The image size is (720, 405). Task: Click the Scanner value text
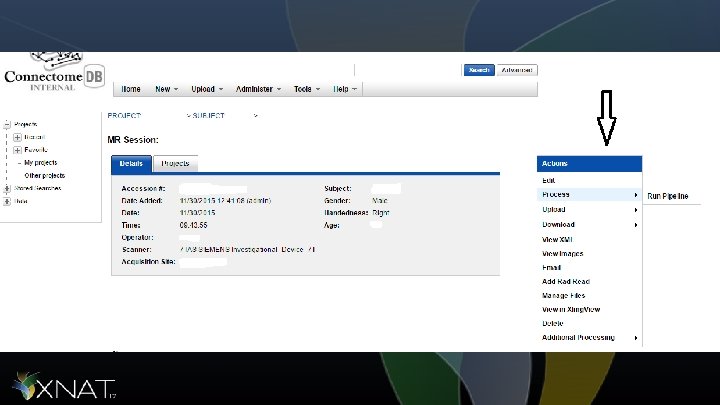click(248, 250)
